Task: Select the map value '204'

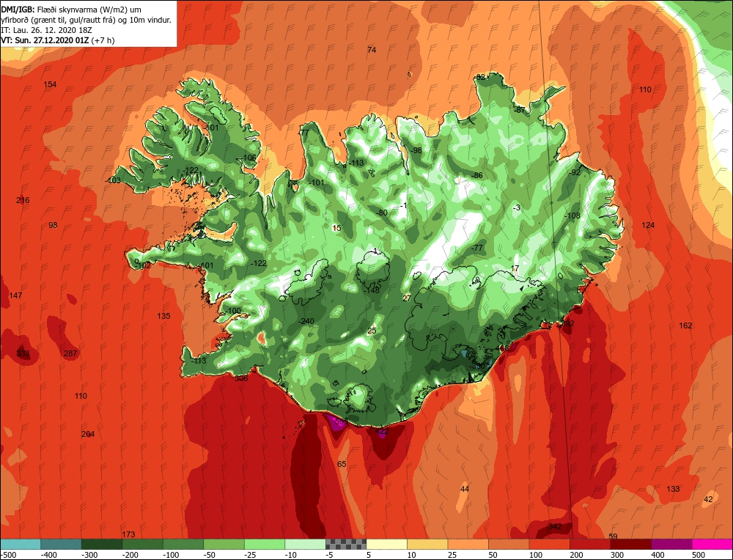Action: (x=88, y=434)
